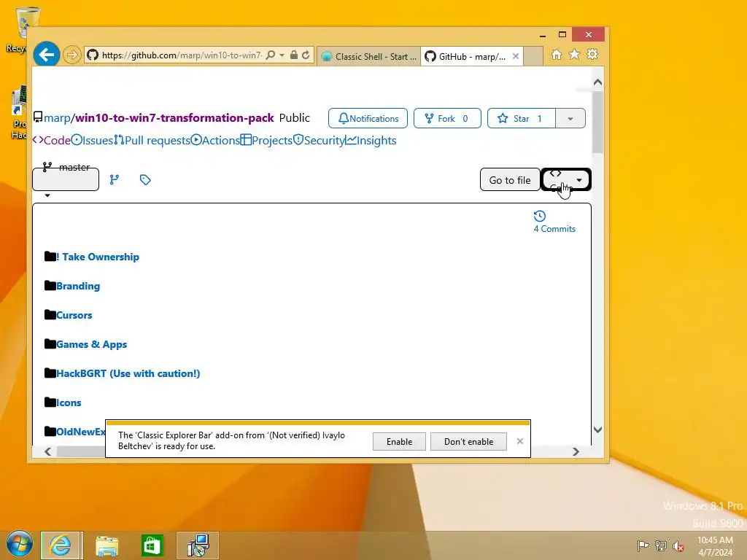Open the browser Tools gear icon
747x560 pixels.
(x=592, y=55)
